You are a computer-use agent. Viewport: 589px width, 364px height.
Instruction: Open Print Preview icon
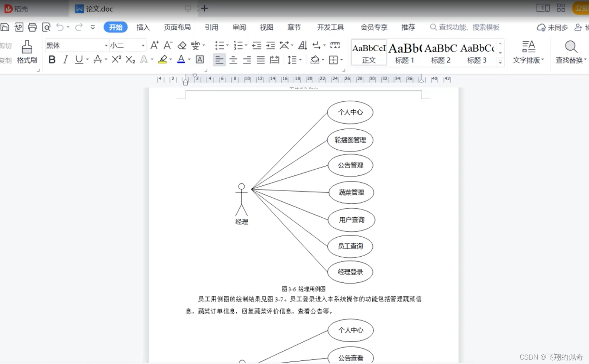46,27
